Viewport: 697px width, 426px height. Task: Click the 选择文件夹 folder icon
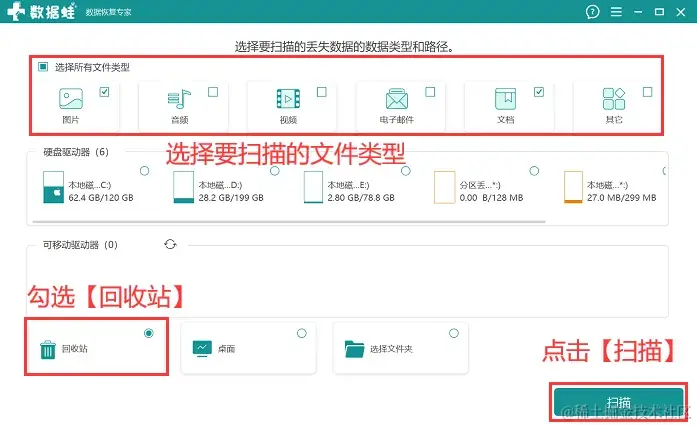(354, 349)
